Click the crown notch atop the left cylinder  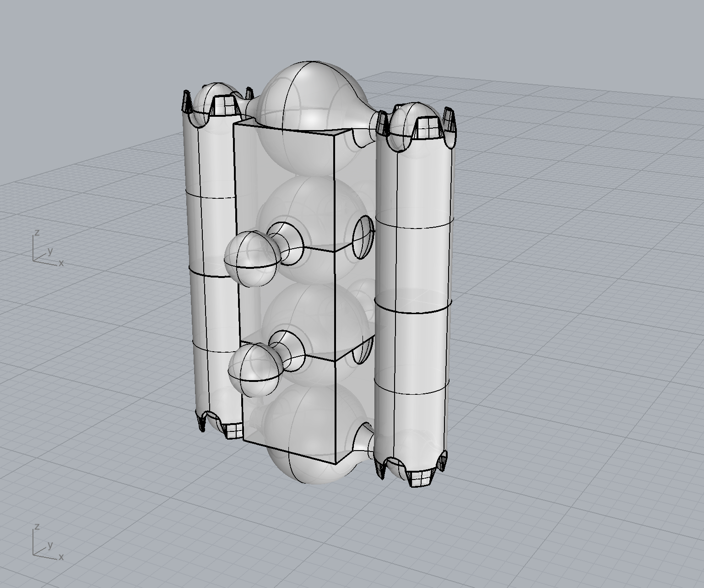click(x=224, y=106)
